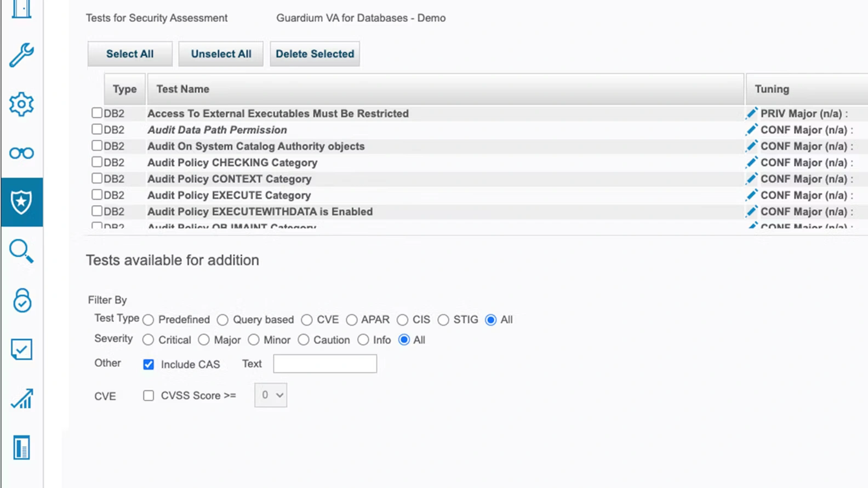Click the magnifying glass investigate icon
868x488 pixels.
coord(21,251)
